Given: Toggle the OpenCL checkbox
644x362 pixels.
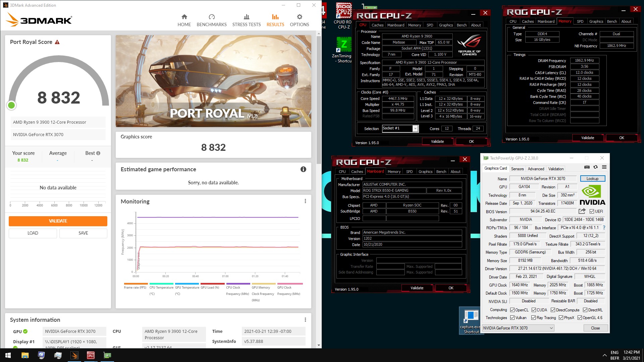Looking at the screenshot, I should coord(512,310).
